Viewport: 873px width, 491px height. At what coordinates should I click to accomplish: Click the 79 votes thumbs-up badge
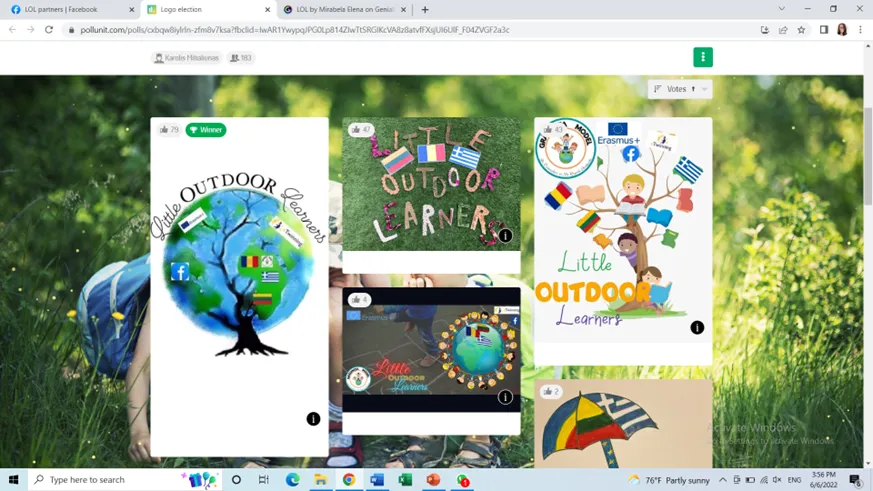point(169,130)
